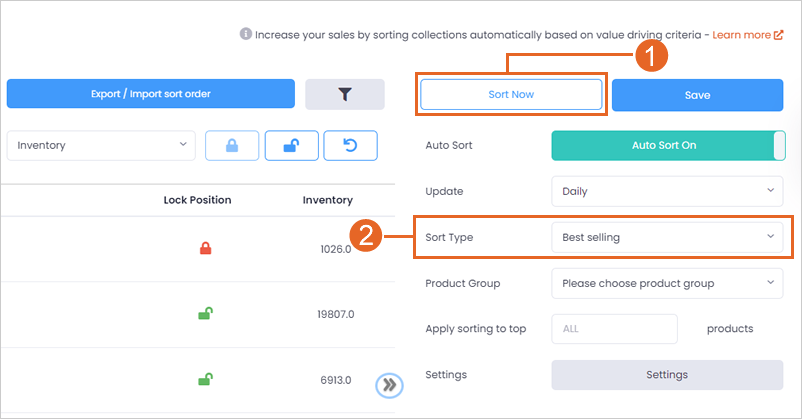Click the external link icon after Learn more
This screenshot has height=419, width=802.
(x=778, y=35)
